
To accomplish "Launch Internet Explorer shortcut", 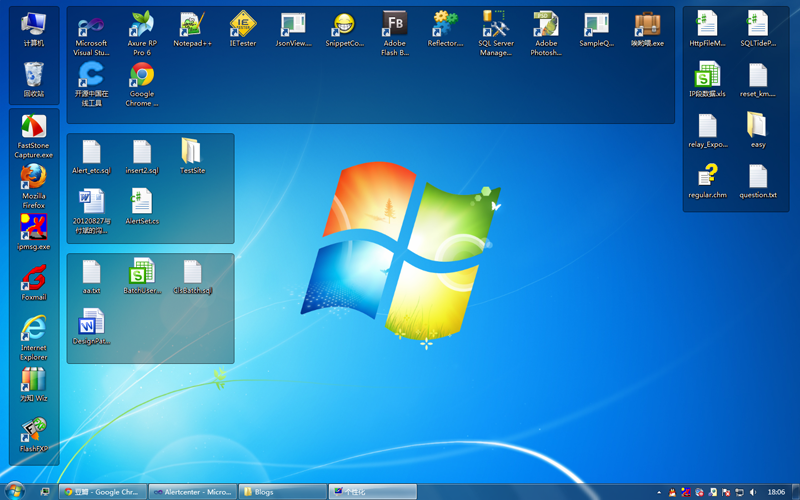I will pos(34,338).
